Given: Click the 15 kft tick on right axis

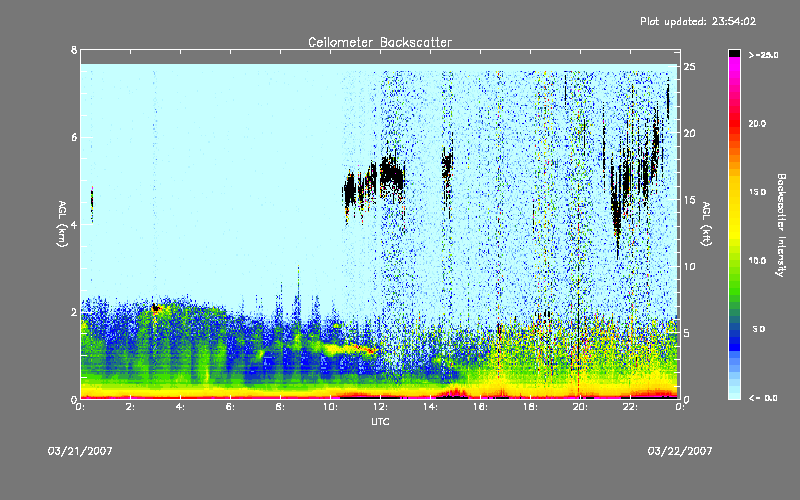Looking at the screenshot, I should click(x=689, y=200).
